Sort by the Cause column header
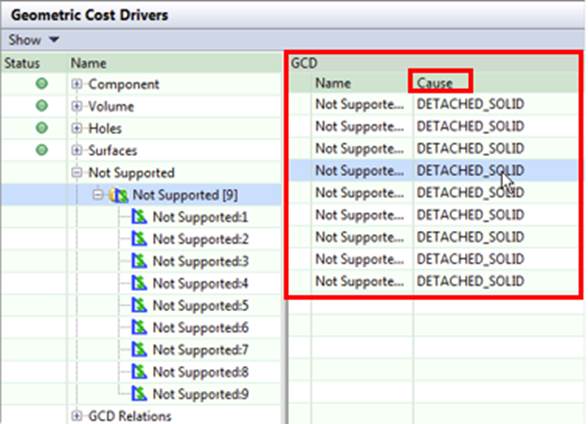 (435, 82)
